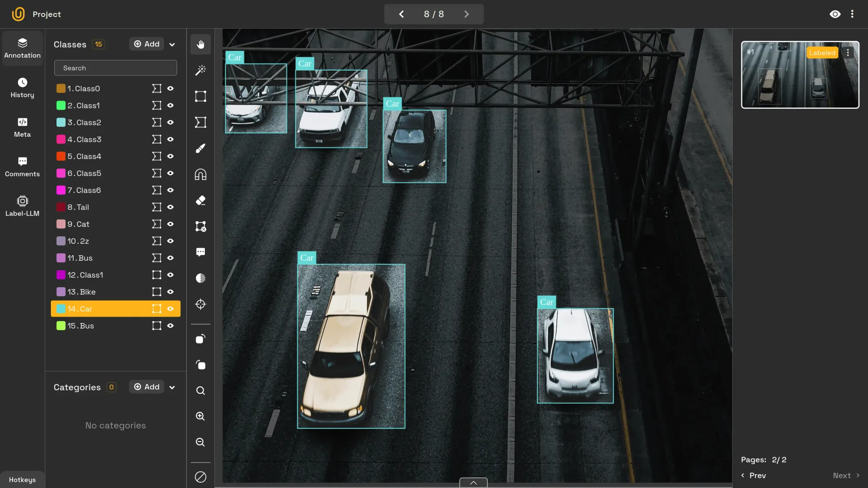Click the color swatch next to Class2
The width and height of the screenshot is (868, 488).
[x=61, y=122]
